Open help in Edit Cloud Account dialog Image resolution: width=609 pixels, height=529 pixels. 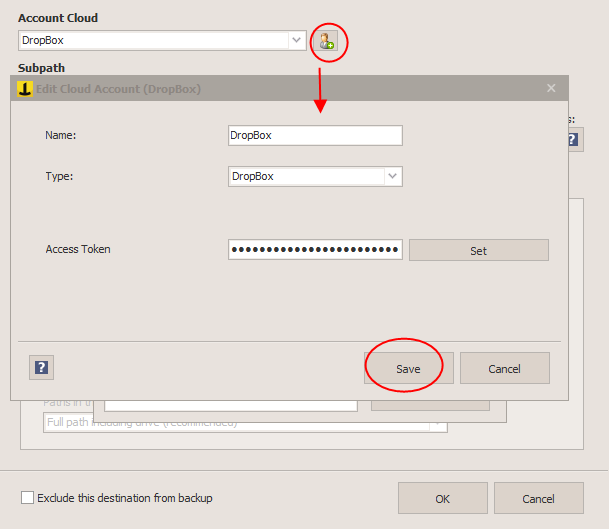click(x=42, y=367)
